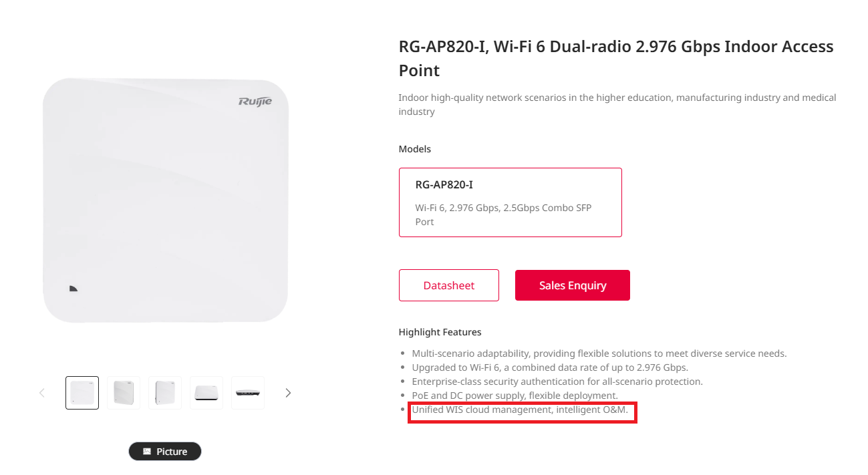Click the small LED indicator on device image
This screenshot has width=868, height=475.
coord(74,289)
